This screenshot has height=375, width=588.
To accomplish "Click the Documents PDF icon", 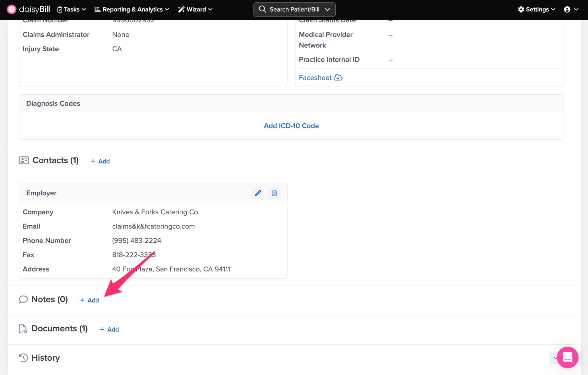I will click(23, 329).
